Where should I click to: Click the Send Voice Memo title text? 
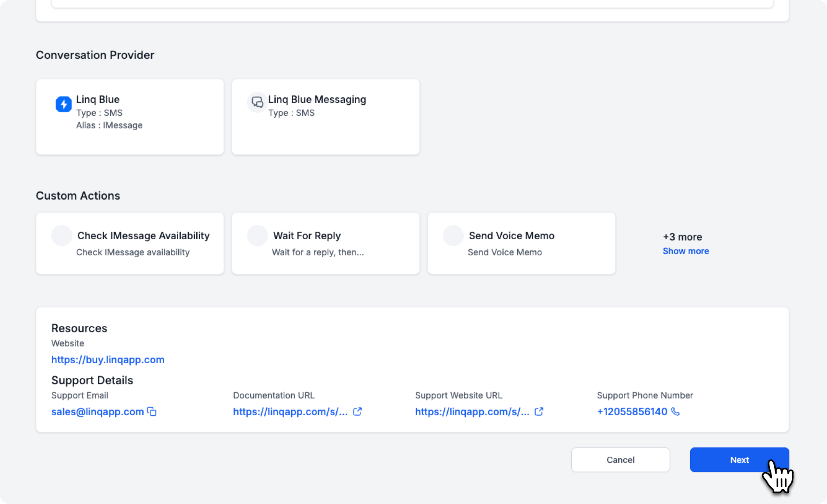(x=511, y=236)
